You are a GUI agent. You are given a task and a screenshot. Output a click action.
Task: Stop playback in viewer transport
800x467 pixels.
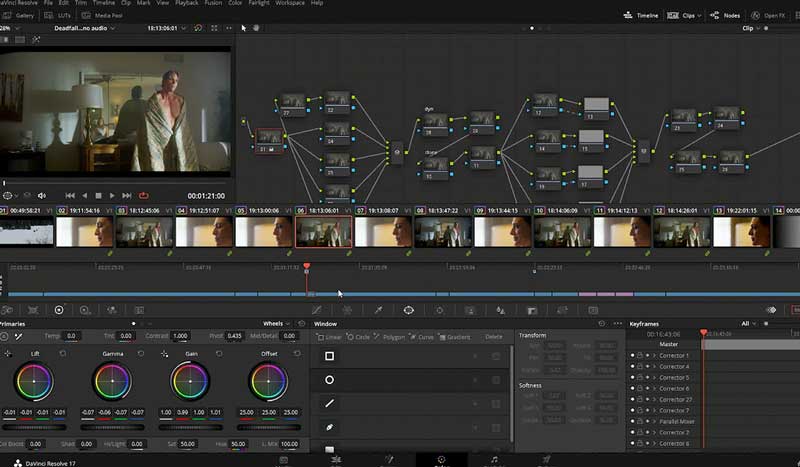point(98,195)
